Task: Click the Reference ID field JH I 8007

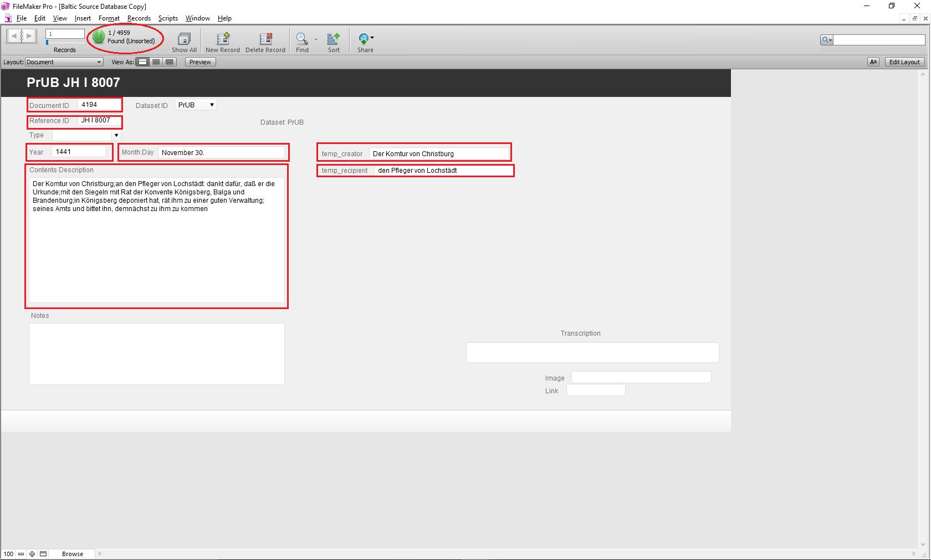Action: tap(99, 120)
